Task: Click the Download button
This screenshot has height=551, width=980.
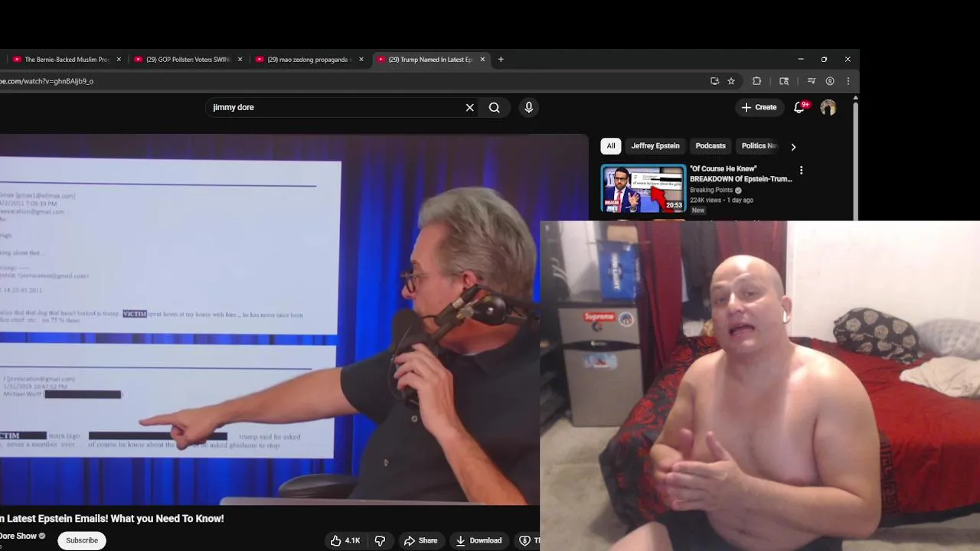Action: (479, 540)
